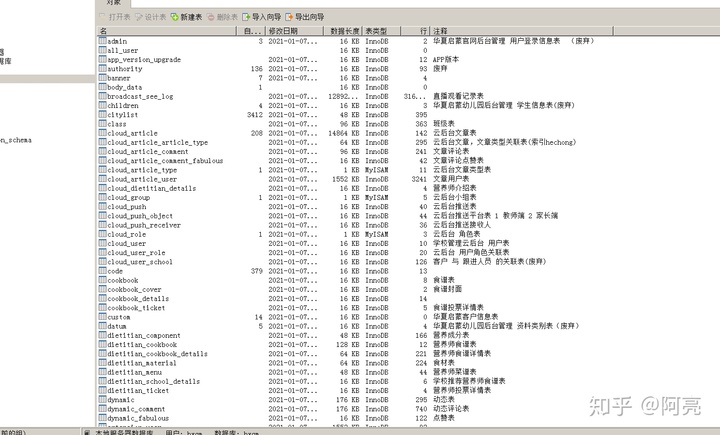
Task: Select the cookbook_ticket table name
Action: click(136, 308)
